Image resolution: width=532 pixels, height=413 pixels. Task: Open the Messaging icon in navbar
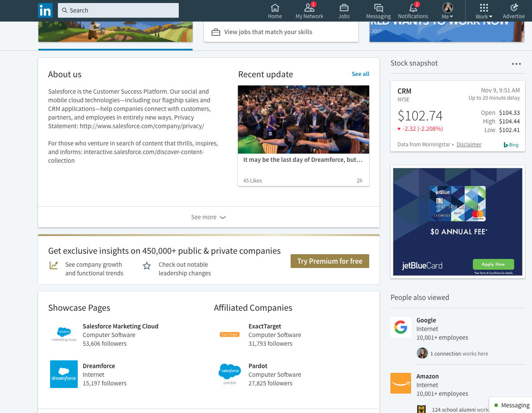tap(378, 8)
